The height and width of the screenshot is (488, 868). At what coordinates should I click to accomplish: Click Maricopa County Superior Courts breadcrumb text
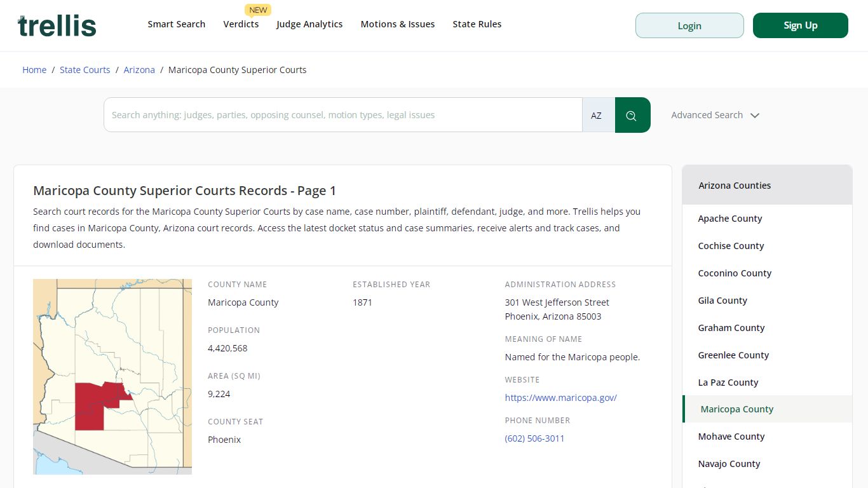[x=238, y=70]
